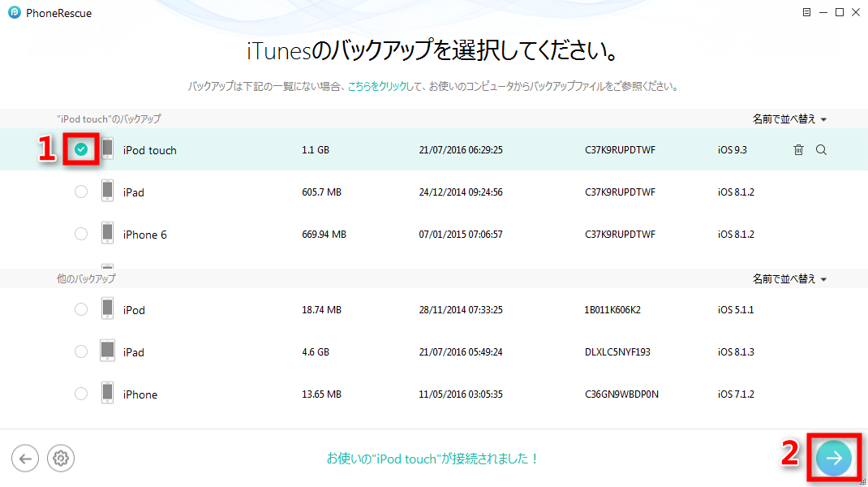Select the iPod 18.74 MB backup radio

pyautogui.click(x=81, y=309)
